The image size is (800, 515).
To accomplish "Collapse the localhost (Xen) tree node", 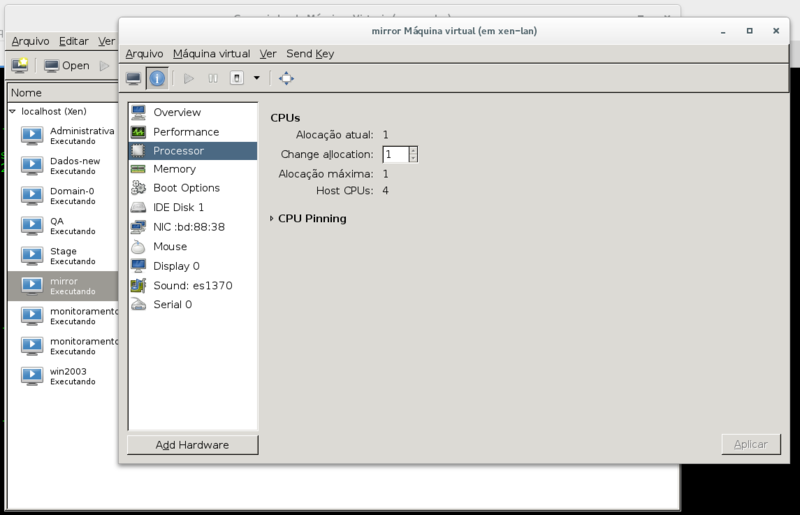I will [x=13, y=111].
